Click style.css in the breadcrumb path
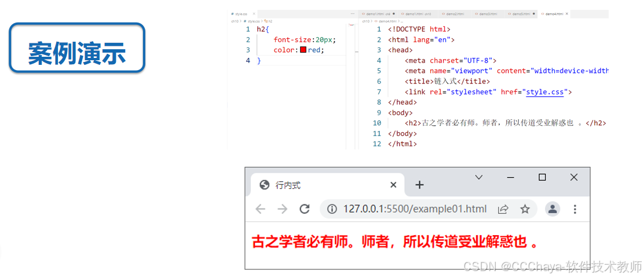The width and height of the screenshot is (644, 278). click(253, 21)
